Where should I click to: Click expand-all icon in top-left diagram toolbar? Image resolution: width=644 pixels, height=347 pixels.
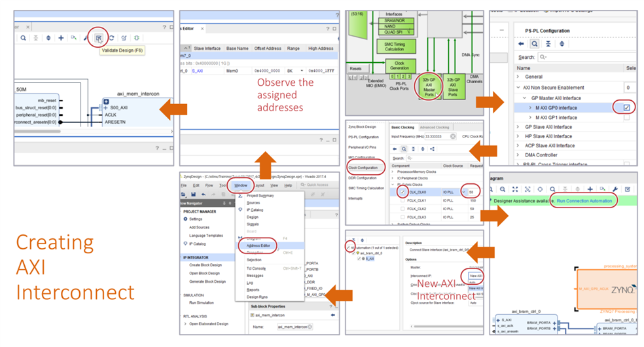tap(48, 38)
